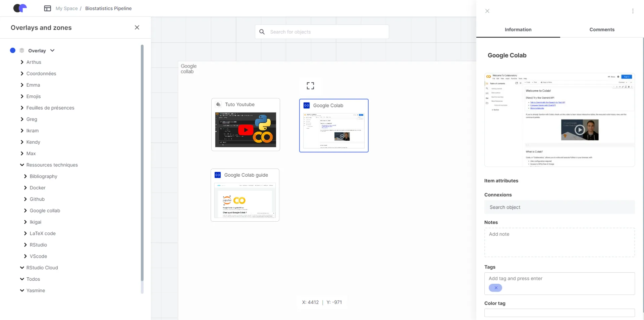The width and height of the screenshot is (644, 320).
Task: Select the Information tab
Action: click(518, 30)
